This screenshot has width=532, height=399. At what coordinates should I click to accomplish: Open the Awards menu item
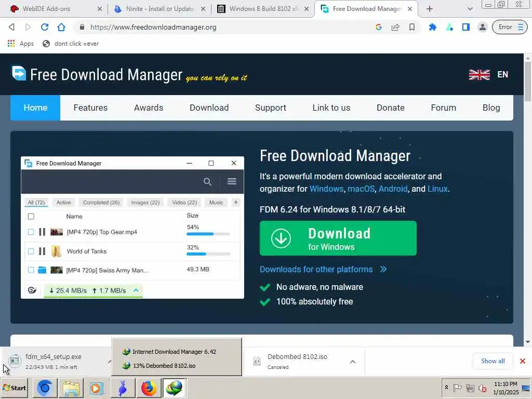click(x=149, y=108)
